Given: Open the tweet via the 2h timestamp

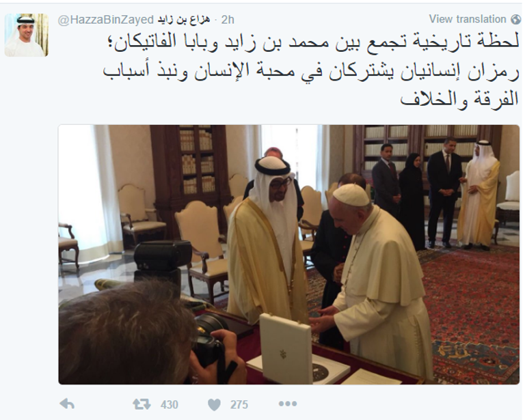Looking at the screenshot, I should (228, 20).
